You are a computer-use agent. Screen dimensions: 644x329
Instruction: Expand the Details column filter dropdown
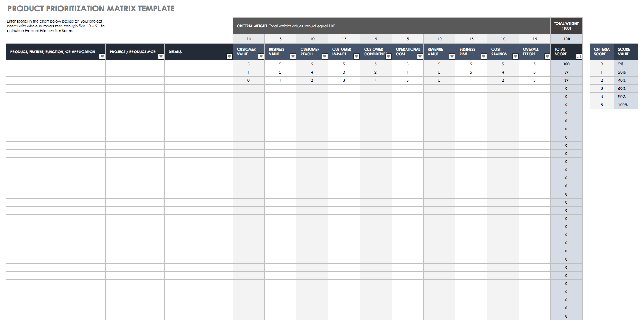tap(229, 57)
